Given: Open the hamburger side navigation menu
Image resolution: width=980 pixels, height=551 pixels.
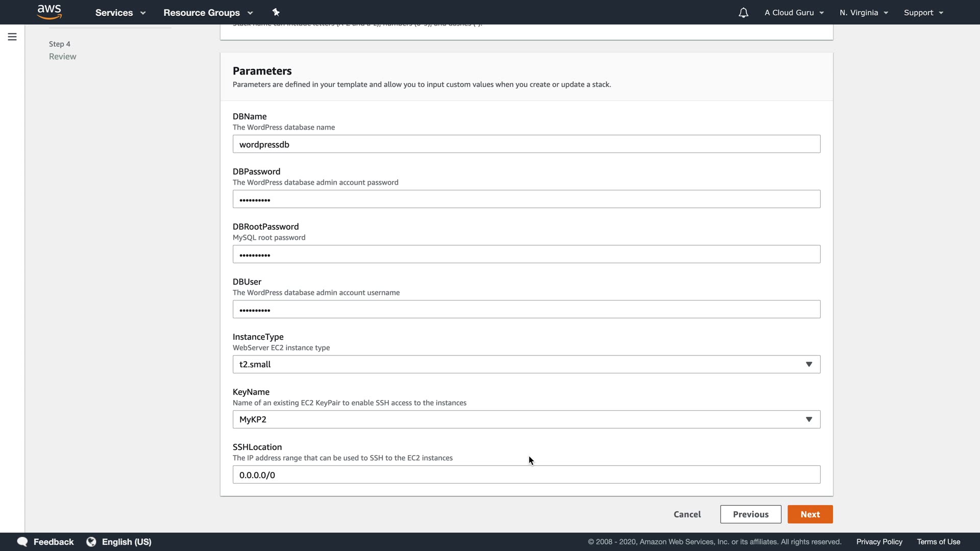Looking at the screenshot, I should tap(12, 37).
